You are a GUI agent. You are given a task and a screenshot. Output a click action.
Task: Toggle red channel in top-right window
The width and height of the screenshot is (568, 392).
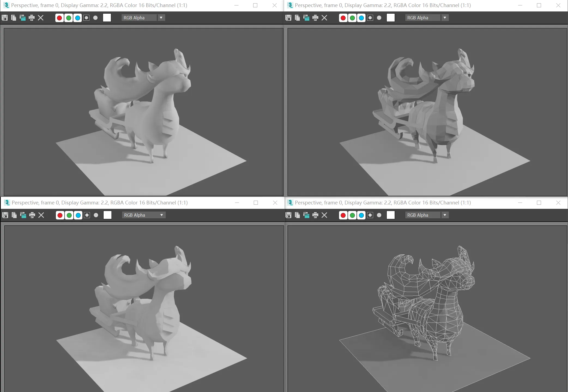point(343,18)
